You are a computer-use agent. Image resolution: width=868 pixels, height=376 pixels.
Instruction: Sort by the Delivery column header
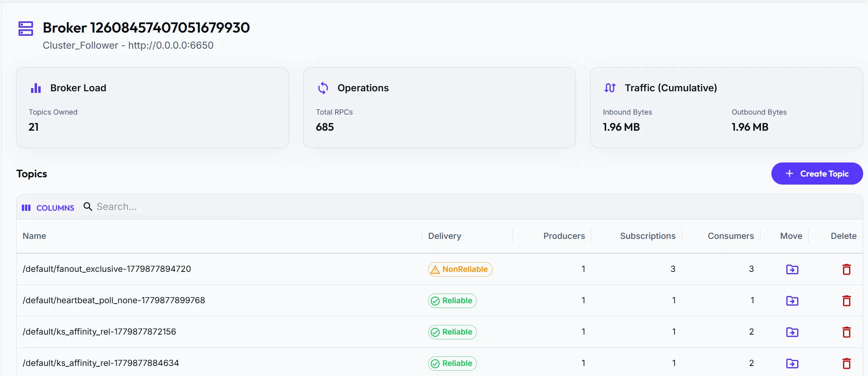(445, 236)
